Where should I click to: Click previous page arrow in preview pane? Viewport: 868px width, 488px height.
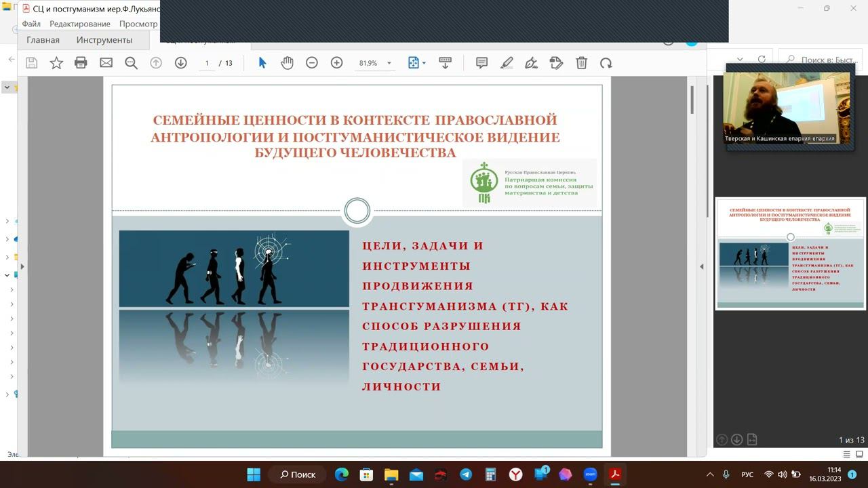[722, 439]
